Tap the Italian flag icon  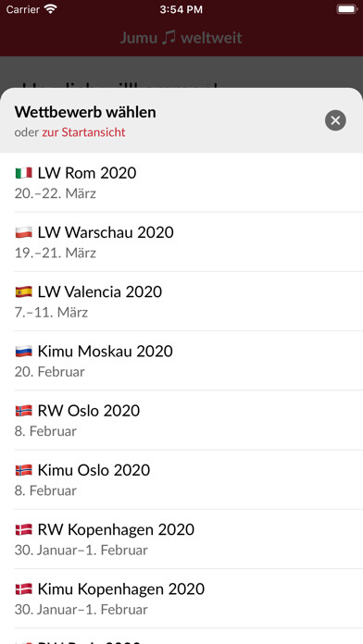click(24, 173)
